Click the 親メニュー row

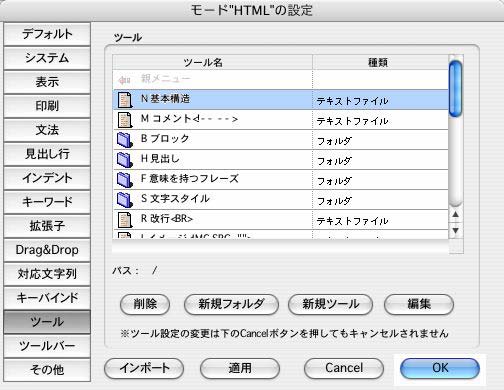(281, 80)
